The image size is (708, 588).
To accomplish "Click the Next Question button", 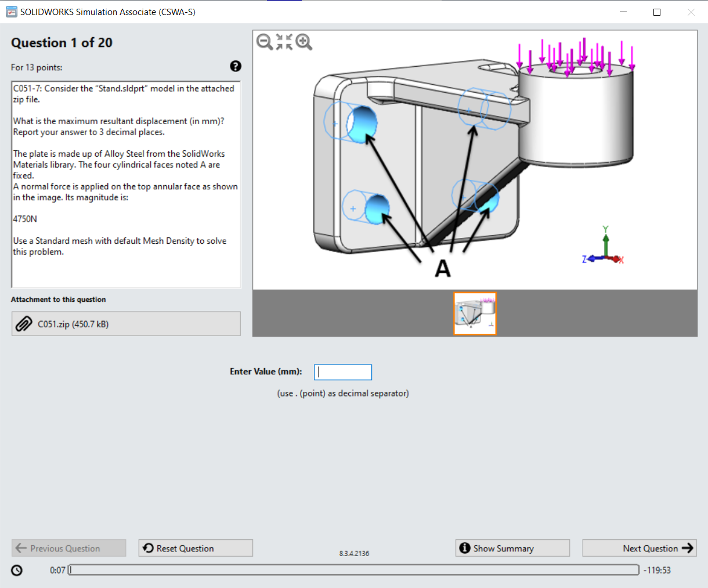I will [639, 548].
